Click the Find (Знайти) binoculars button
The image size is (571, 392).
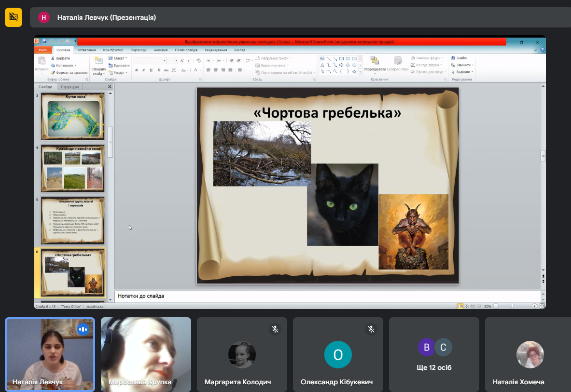click(x=453, y=58)
